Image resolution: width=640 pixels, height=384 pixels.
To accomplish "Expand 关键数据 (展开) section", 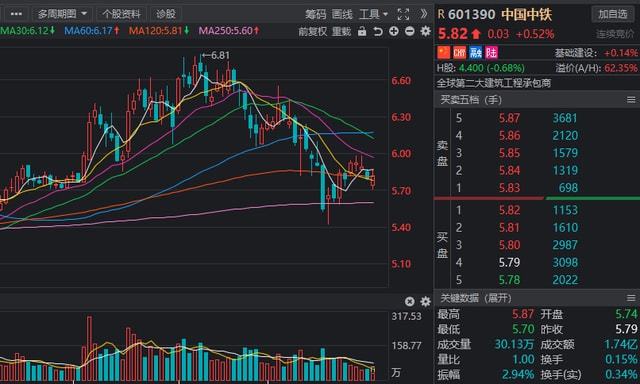I will click(x=476, y=298).
